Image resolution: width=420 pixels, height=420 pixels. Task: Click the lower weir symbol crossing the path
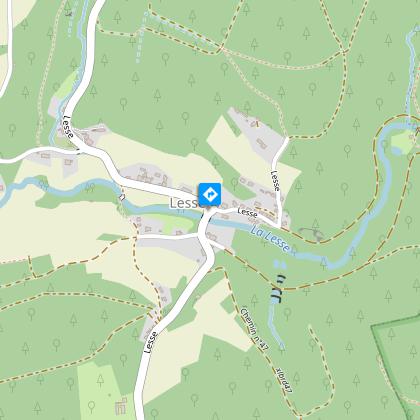tap(277, 294)
